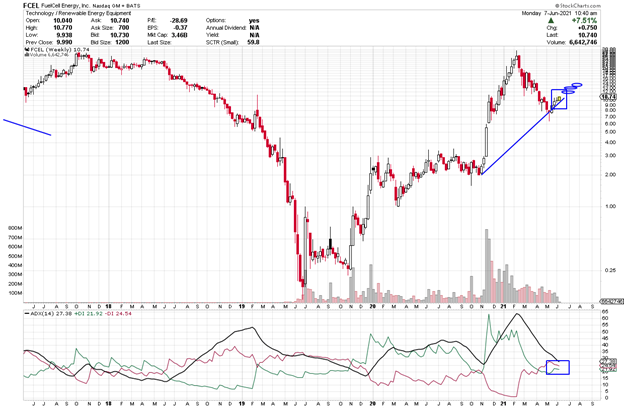
Task: Click the 0.25 price level on right axis
Action: (609, 270)
